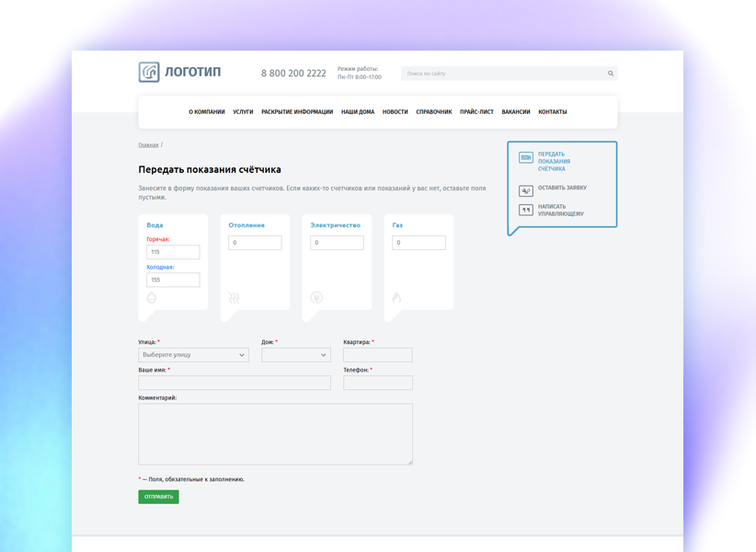This screenshot has height=552, width=756.
Task: Open the Услуги menu item
Action: pyautogui.click(x=243, y=112)
